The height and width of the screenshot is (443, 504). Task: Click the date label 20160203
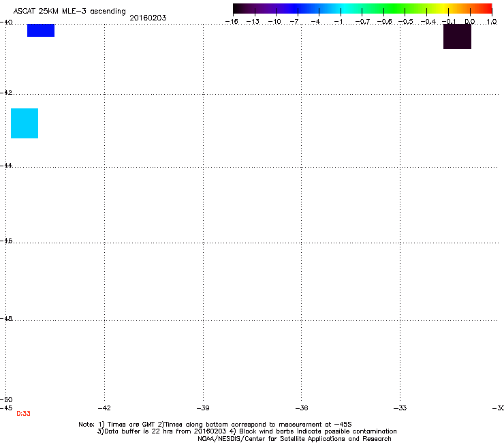[148, 18]
